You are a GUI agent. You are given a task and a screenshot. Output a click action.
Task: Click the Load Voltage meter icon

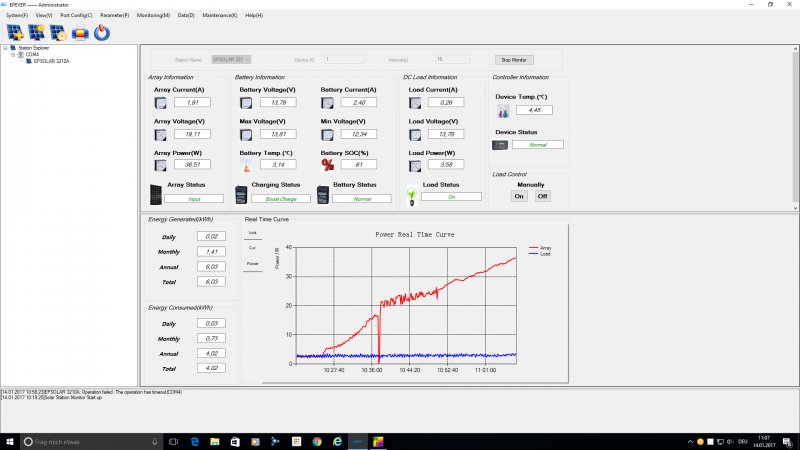pyautogui.click(x=415, y=135)
